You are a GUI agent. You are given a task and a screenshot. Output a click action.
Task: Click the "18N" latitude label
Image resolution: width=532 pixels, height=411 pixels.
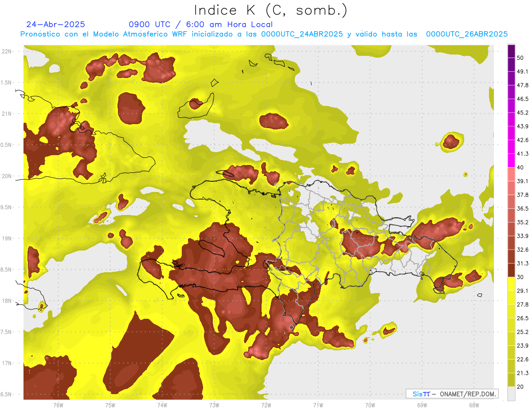pos(6,301)
